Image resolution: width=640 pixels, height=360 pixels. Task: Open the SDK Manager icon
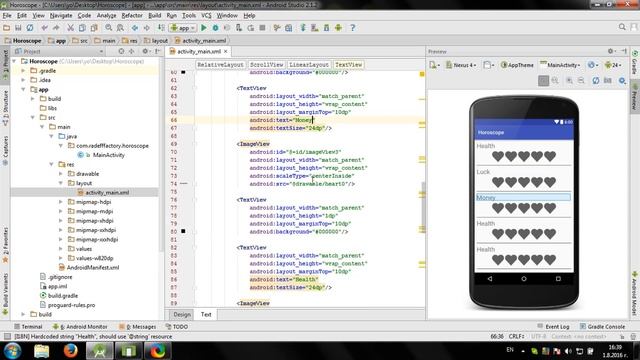[327, 28]
